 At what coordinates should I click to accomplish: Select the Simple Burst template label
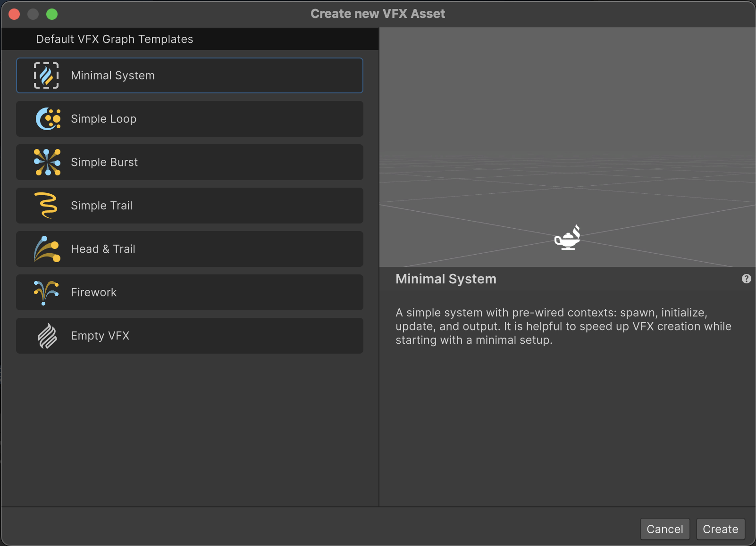pos(104,162)
